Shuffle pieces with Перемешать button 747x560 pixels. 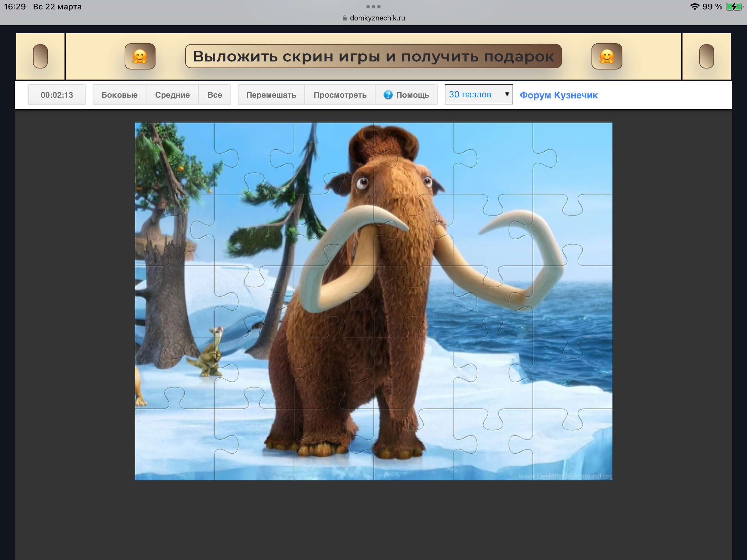[271, 95]
